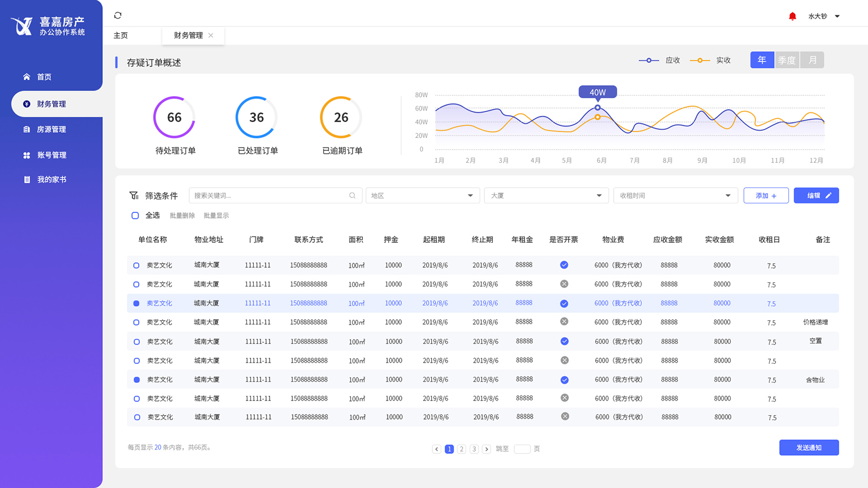Go to page 2 in pagination

click(x=462, y=449)
